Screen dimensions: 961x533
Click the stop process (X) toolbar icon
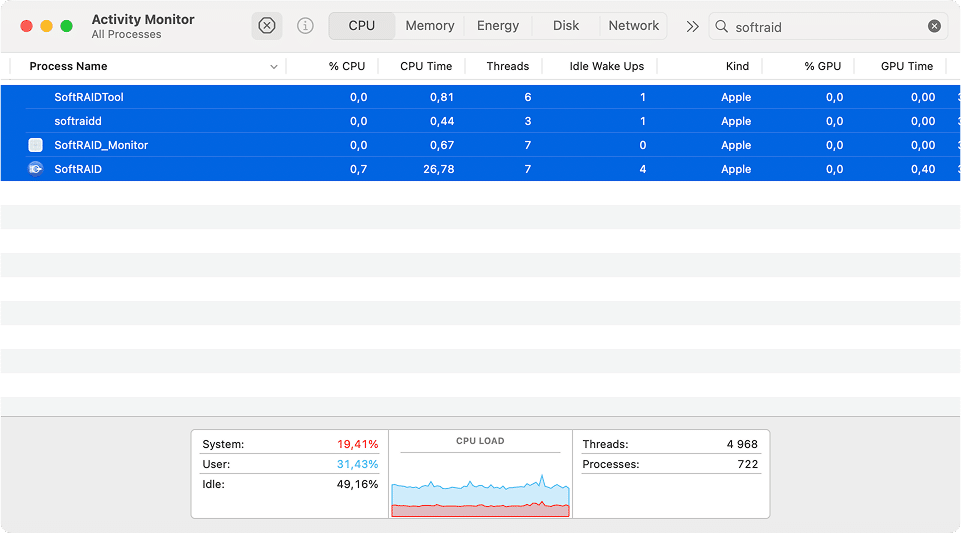pyautogui.click(x=267, y=26)
